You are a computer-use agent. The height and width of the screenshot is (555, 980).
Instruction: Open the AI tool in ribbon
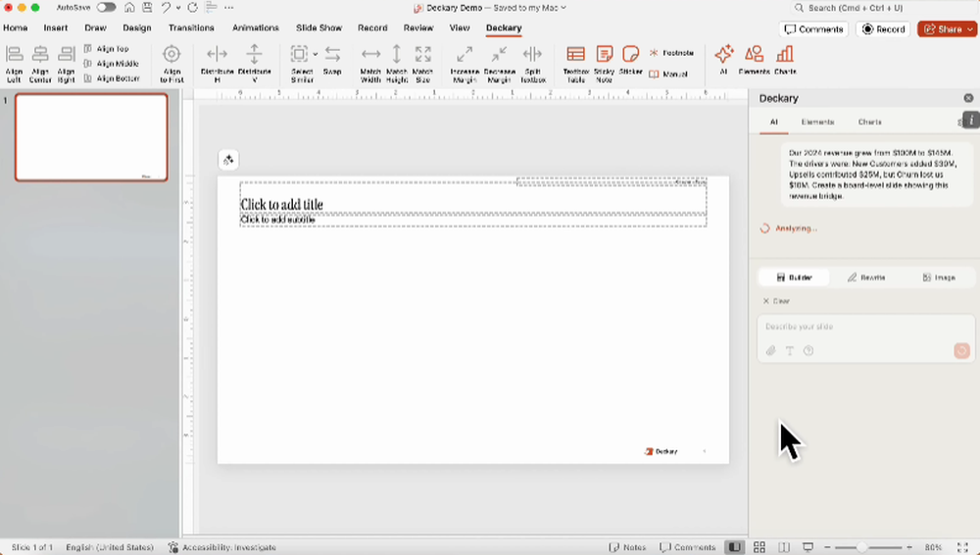tap(724, 60)
